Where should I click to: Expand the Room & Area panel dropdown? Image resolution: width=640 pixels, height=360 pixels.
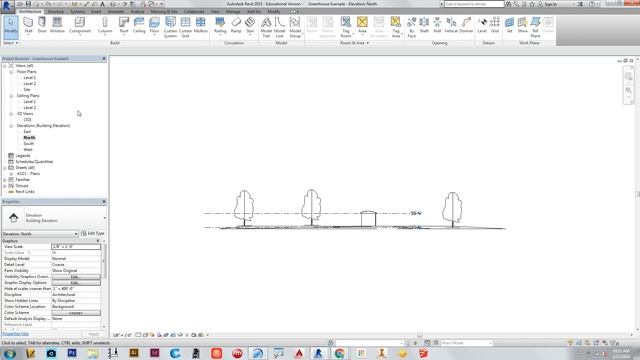tap(354, 43)
